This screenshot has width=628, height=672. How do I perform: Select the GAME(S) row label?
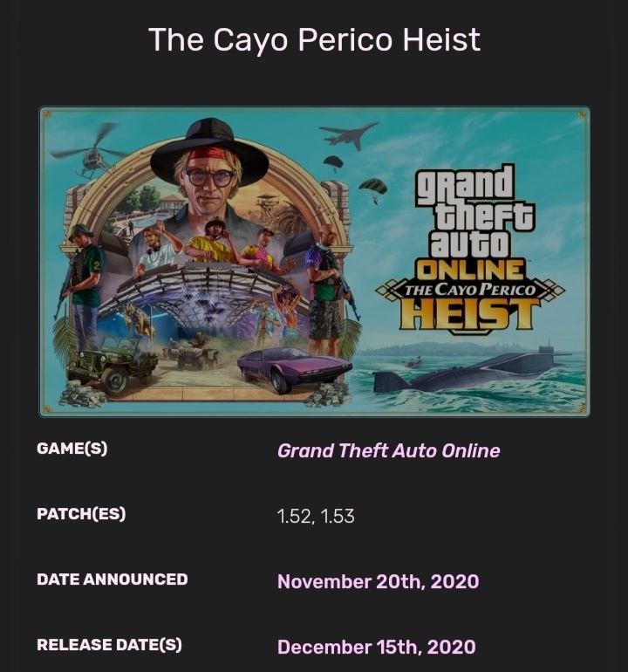(x=72, y=449)
